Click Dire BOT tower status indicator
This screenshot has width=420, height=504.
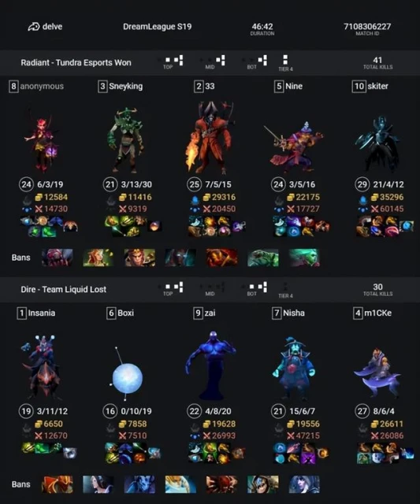tap(255, 289)
